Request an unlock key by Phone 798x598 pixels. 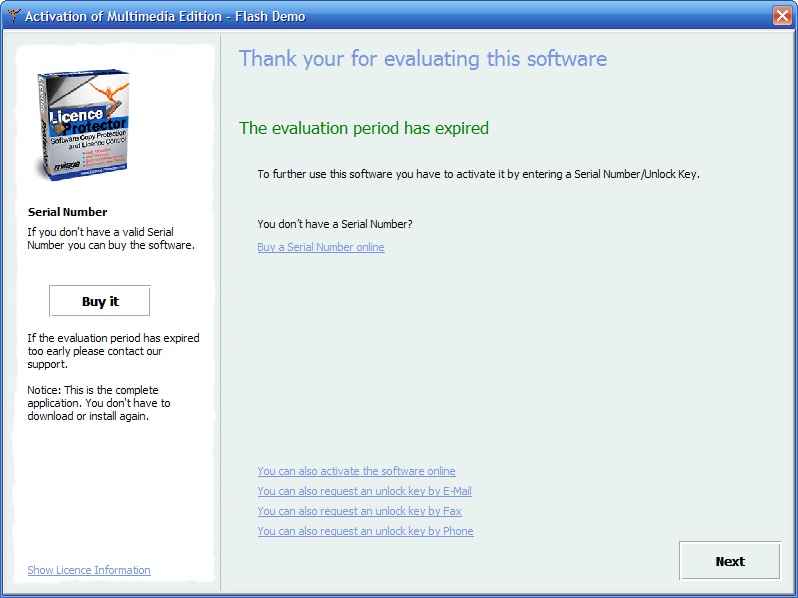click(365, 531)
